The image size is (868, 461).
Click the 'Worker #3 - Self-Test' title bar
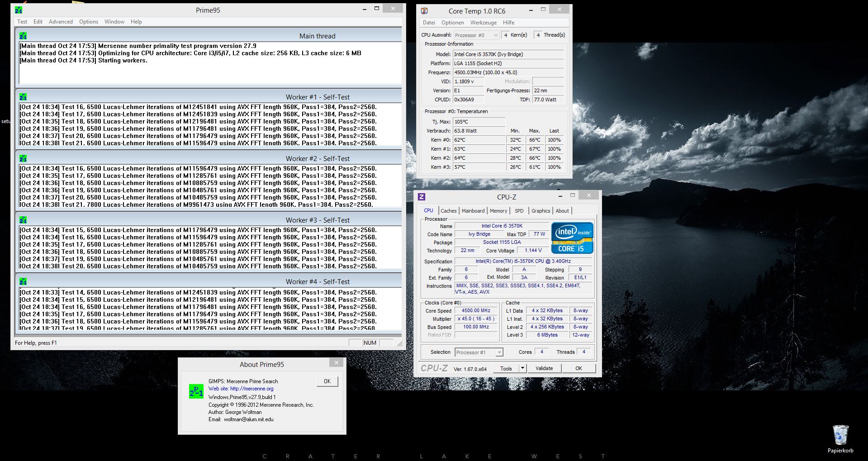pos(209,220)
